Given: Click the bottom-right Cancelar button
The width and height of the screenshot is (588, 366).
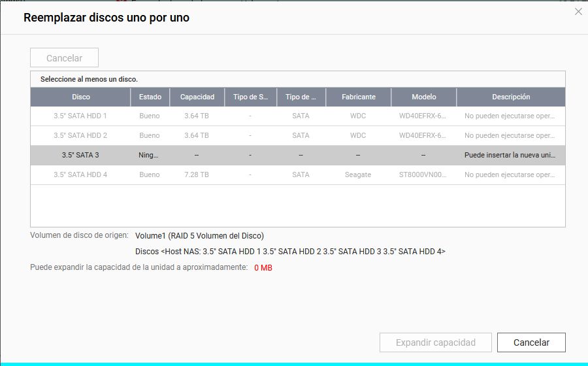Looking at the screenshot, I should tap(531, 342).
